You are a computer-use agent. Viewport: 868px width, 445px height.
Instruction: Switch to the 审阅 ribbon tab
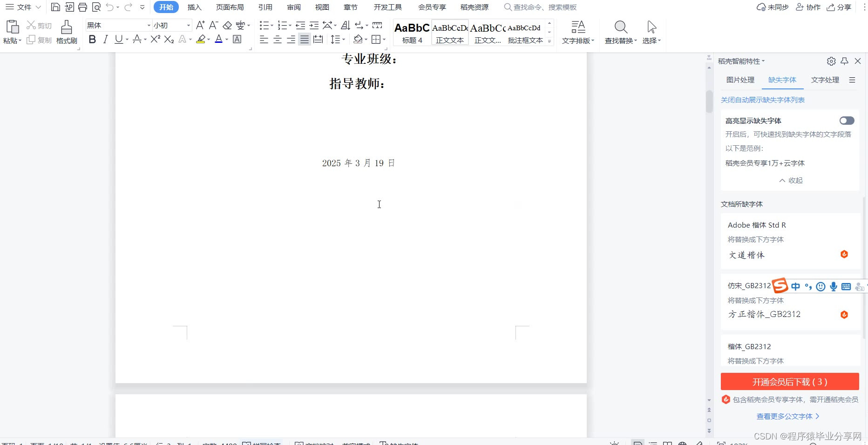click(294, 7)
